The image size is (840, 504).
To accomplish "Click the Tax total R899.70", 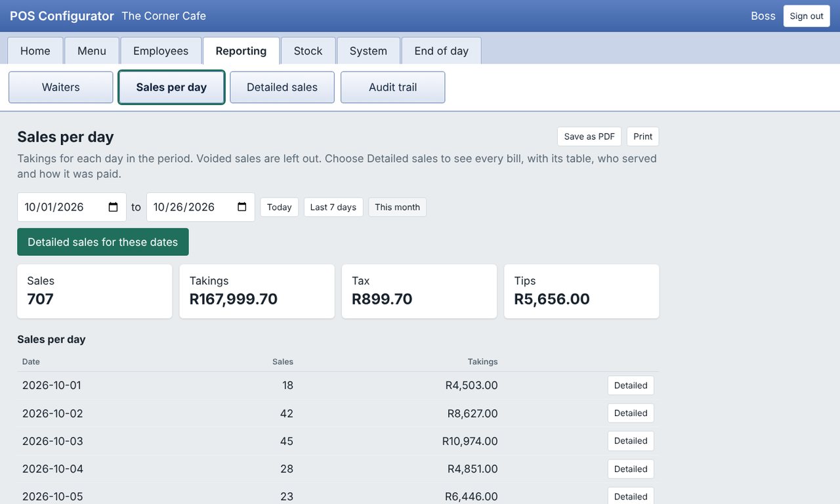I will pos(382,299).
